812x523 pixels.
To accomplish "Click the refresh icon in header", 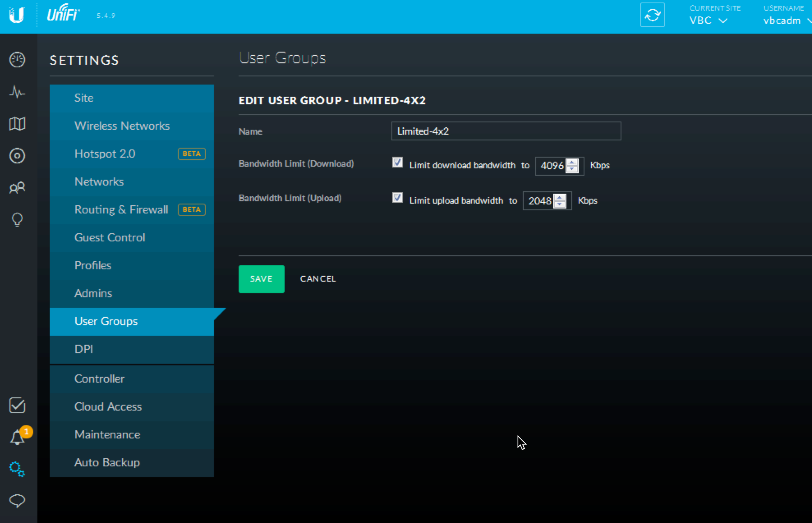I will point(652,15).
